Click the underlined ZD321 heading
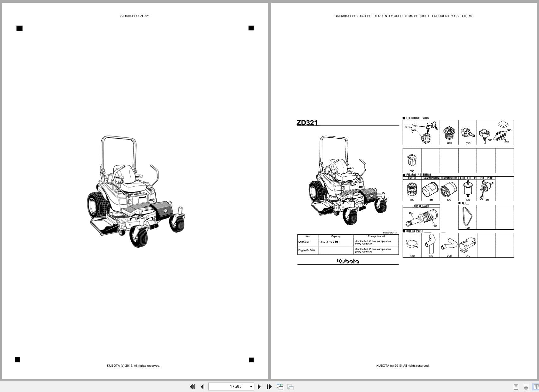 307,123
